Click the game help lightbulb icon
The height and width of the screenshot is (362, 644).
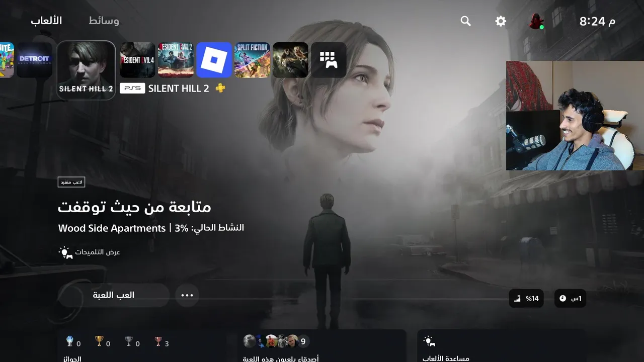point(429,341)
